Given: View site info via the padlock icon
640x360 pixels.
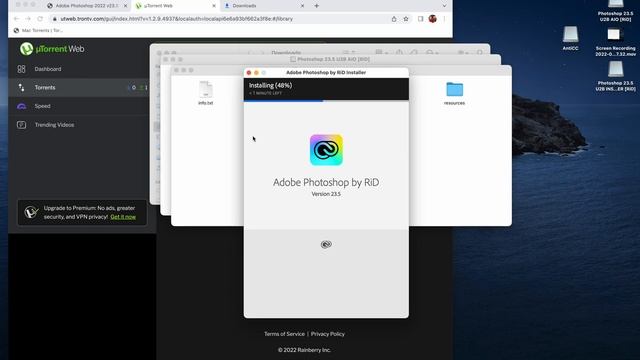Looking at the screenshot, I should click(x=55, y=19).
